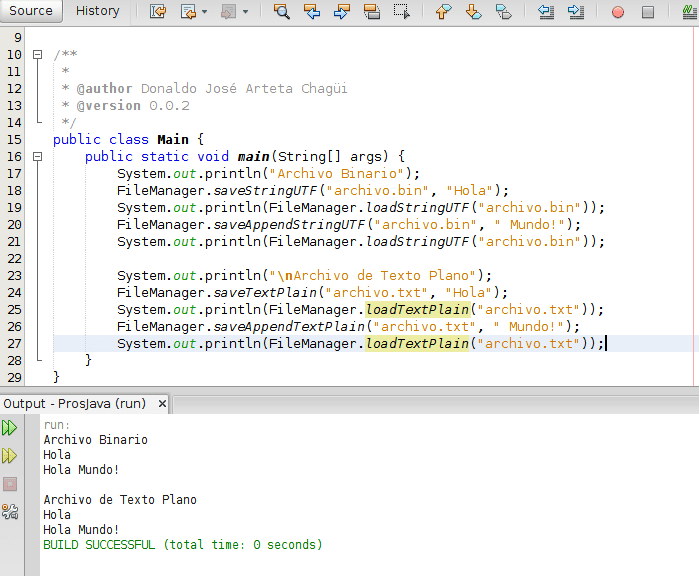Viewport: 699px width, 576px height.
Task: Click "Archivo Binario" line in the output
Action: 95,440
